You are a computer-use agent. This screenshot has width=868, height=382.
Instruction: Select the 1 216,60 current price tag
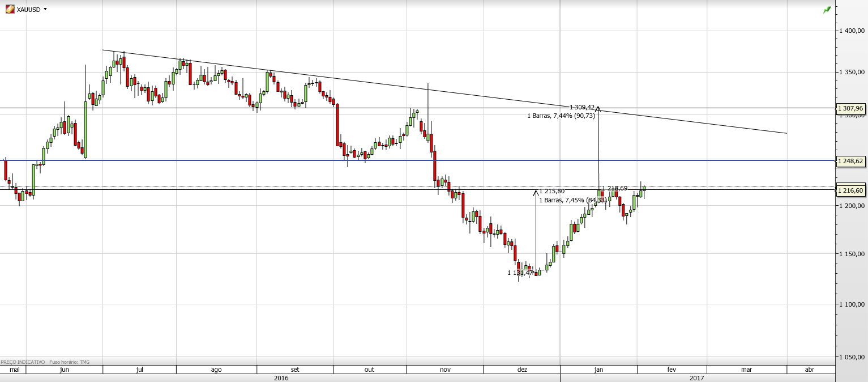click(852, 190)
